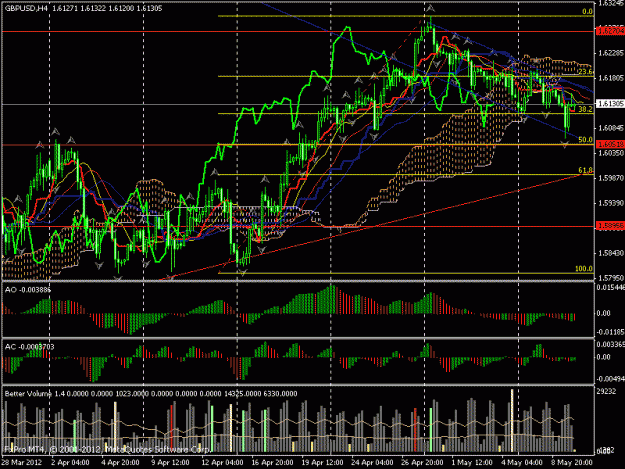
Task: Click the AC -0.0003703 indicator label
Action: 29,347
